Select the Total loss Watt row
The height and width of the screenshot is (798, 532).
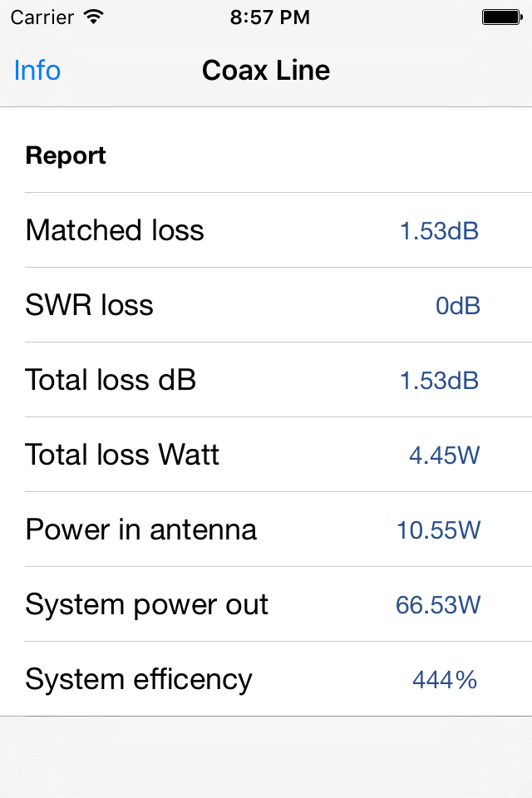(x=266, y=455)
